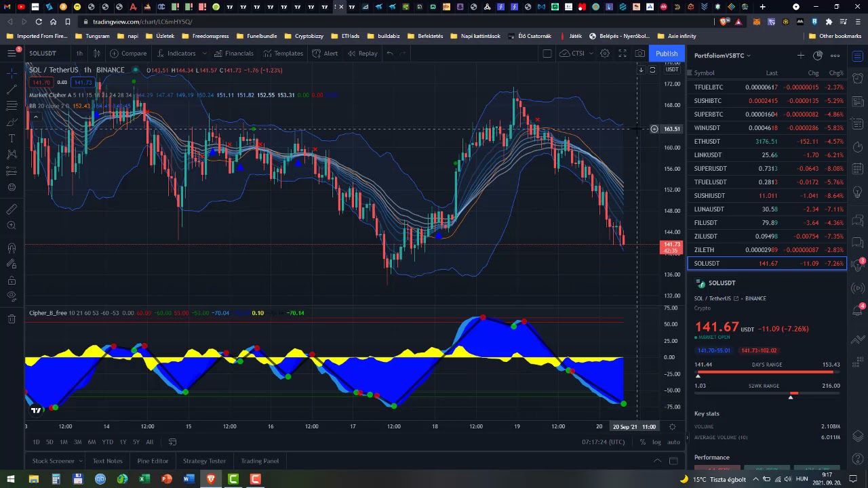Image resolution: width=868 pixels, height=488 pixels.
Task: Open chart settings gear icon
Action: (605, 53)
